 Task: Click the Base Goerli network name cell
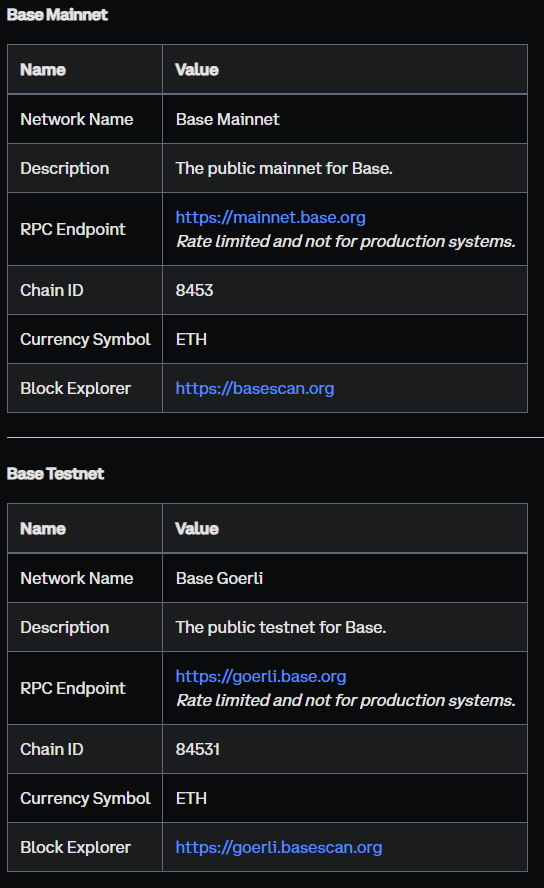[x=345, y=578]
